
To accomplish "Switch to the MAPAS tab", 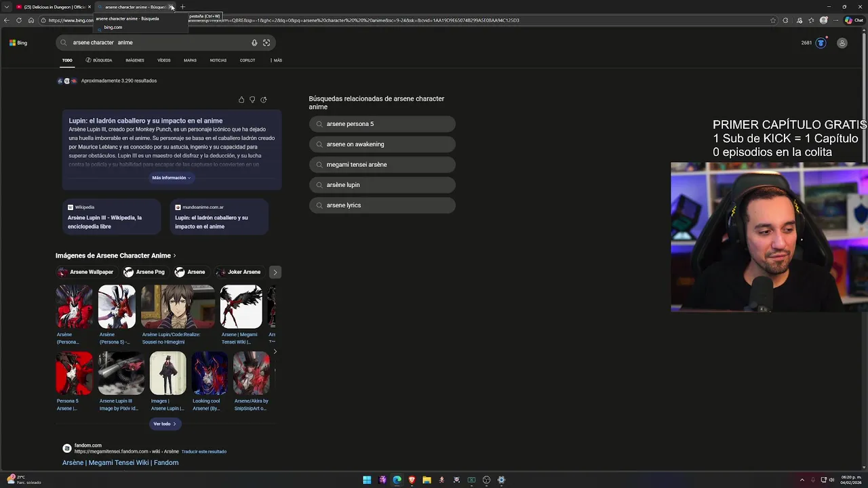I will point(190,60).
